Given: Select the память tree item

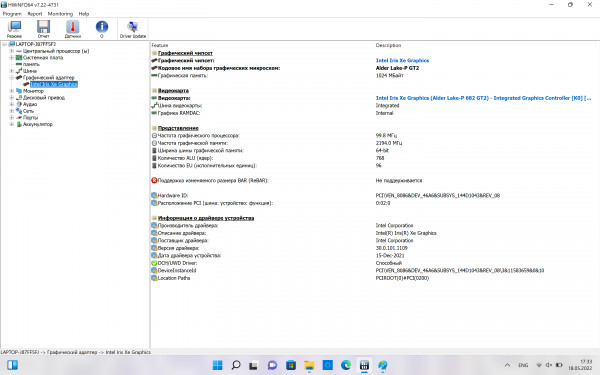Looking at the screenshot, I should pyautogui.click(x=31, y=64).
